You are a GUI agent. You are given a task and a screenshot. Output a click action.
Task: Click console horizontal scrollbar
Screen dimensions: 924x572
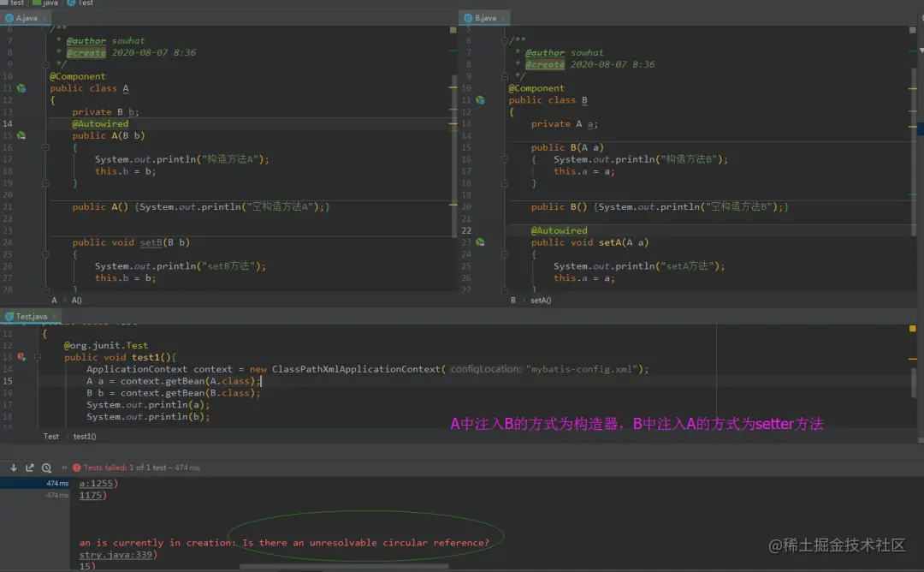click(344, 567)
